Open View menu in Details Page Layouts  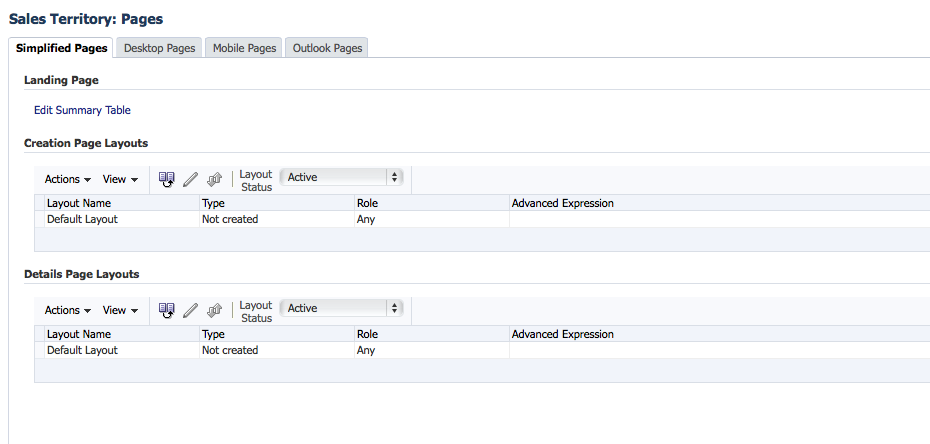[x=120, y=310]
